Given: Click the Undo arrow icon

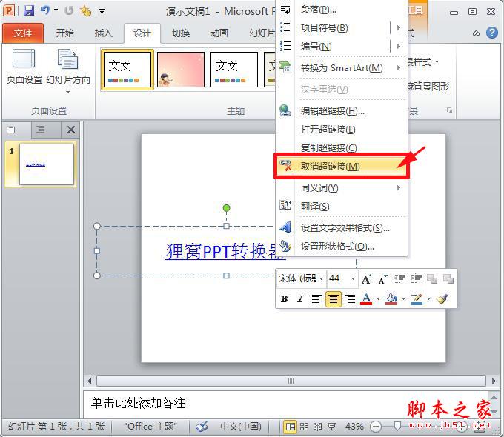Looking at the screenshot, I should click(x=45, y=10).
